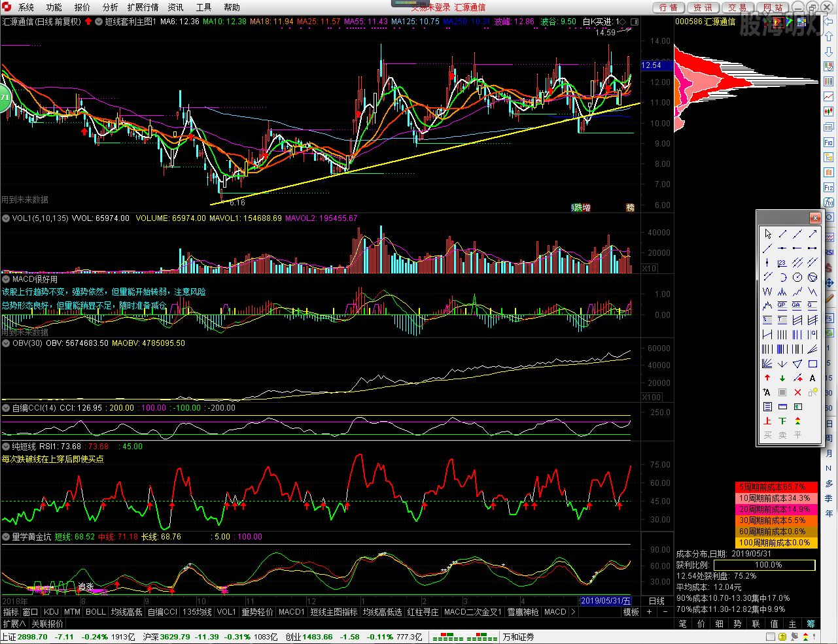Click the 交易 button
The image size is (838, 644).
738,7
